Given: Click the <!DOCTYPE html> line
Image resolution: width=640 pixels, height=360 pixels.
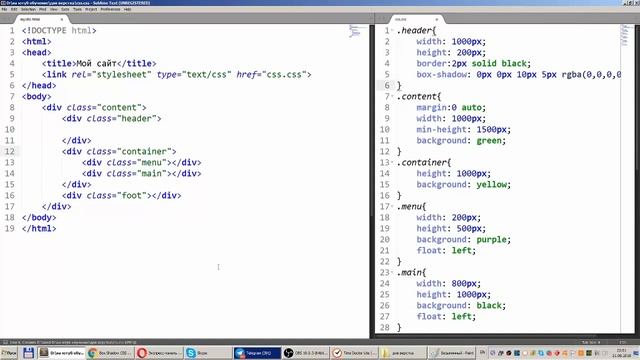Looking at the screenshot, I should pos(59,31).
